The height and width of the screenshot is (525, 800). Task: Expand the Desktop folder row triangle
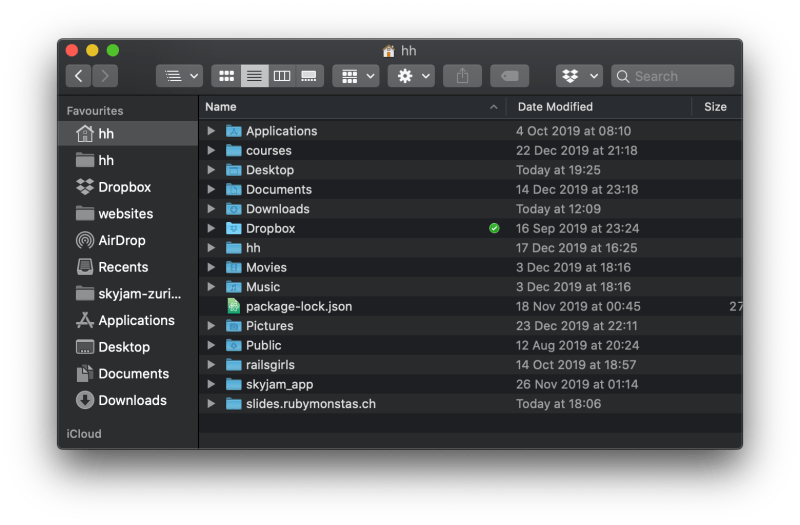pos(211,170)
